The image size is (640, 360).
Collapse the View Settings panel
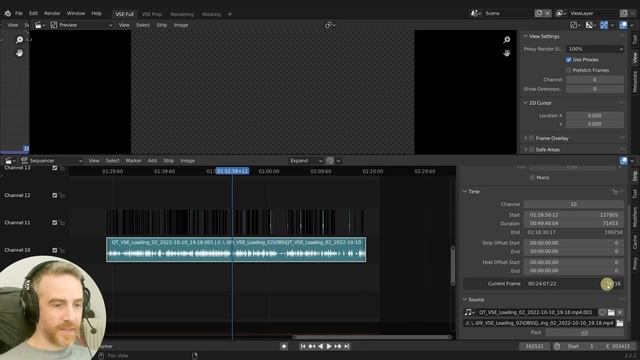[x=525, y=36]
